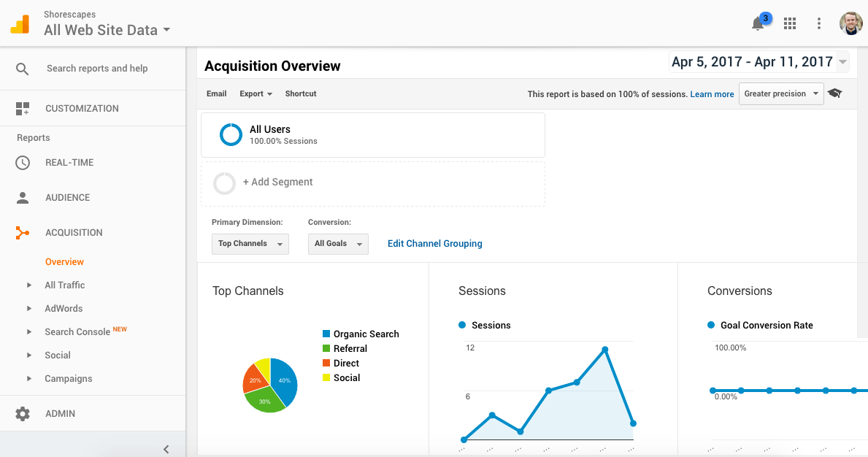Click the Real-Time clock icon
This screenshot has height=457, width=868.
click(23, 163)
